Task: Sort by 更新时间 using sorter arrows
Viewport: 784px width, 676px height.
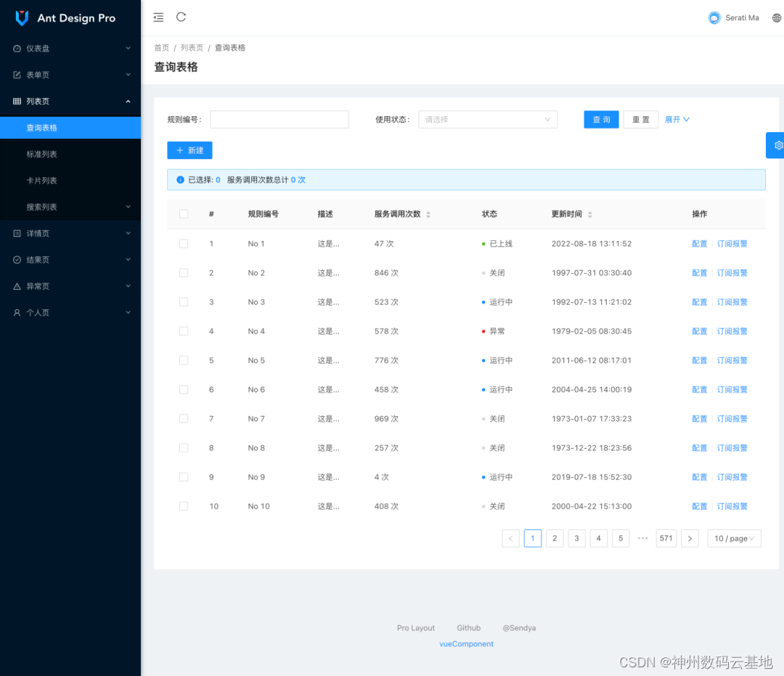Action: [590, 214]
